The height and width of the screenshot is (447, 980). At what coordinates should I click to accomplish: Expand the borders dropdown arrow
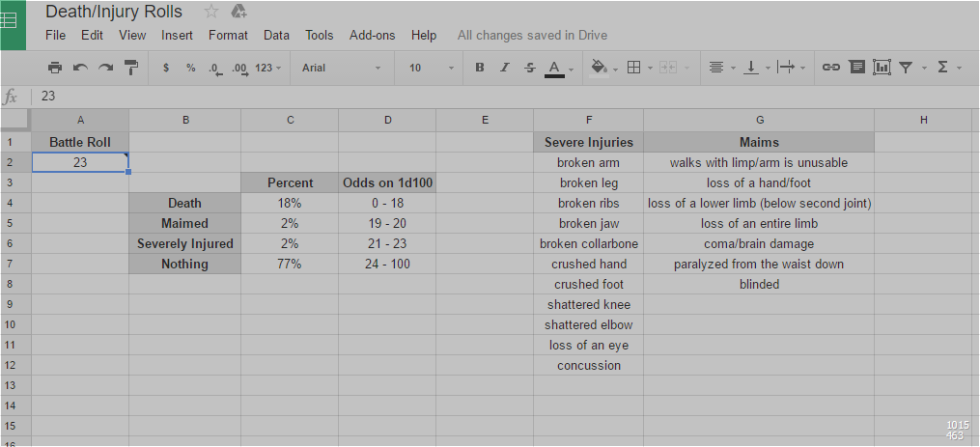650,69
